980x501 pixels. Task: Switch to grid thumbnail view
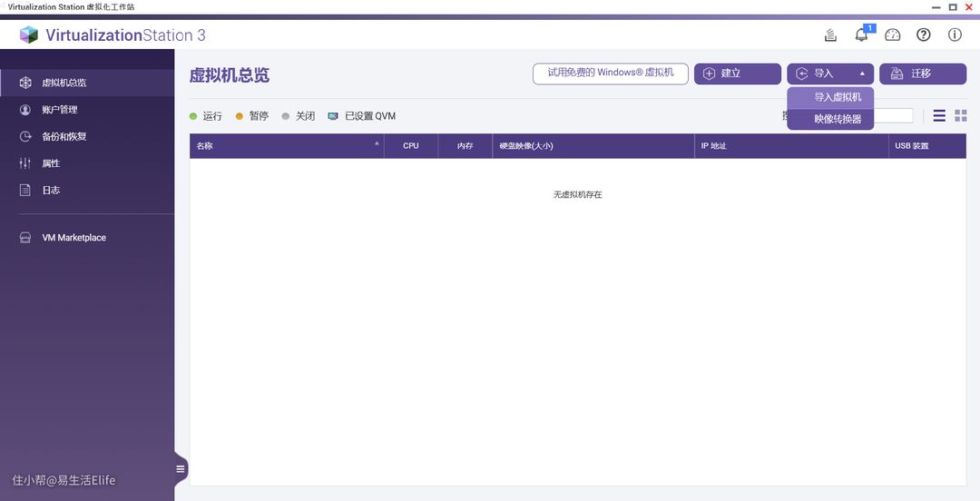[960, 116]
